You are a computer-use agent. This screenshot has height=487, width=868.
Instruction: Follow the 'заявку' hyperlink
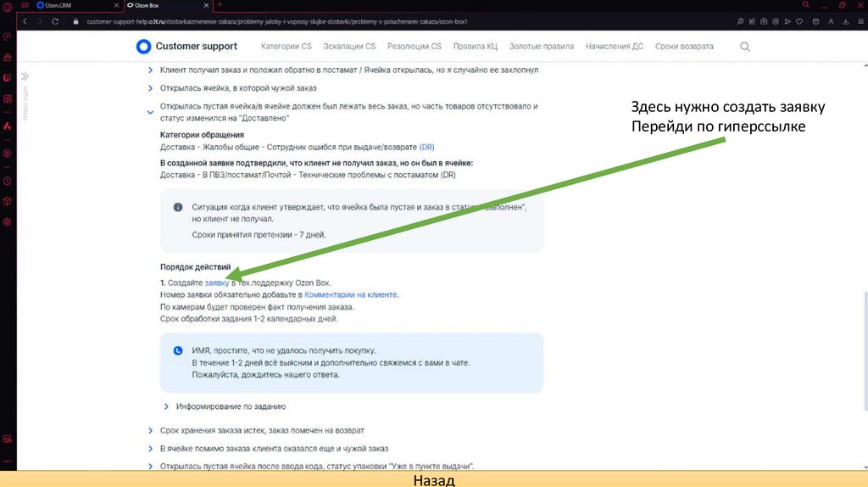(216, 283)
